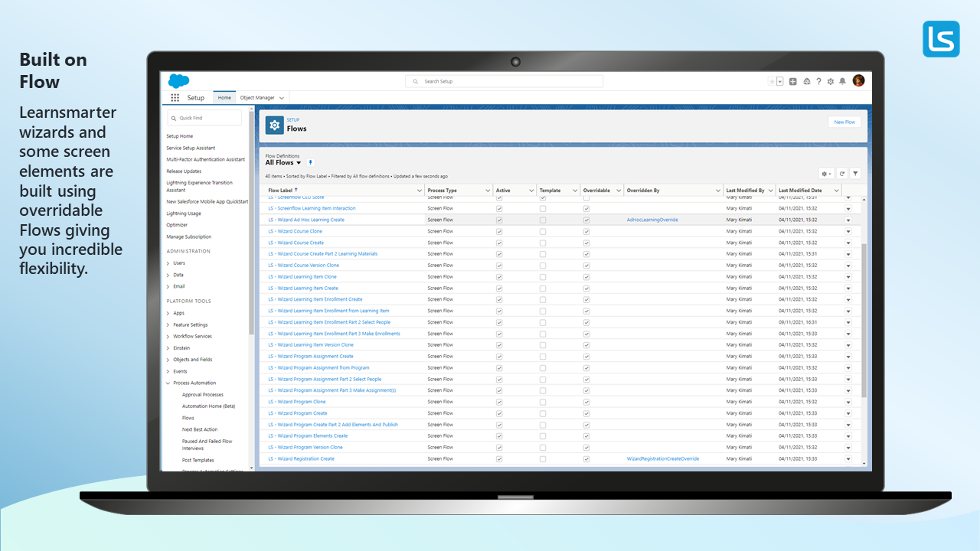Click the New Flow button
This screenshot has width=980, height=551.
[x=844, y=122]
